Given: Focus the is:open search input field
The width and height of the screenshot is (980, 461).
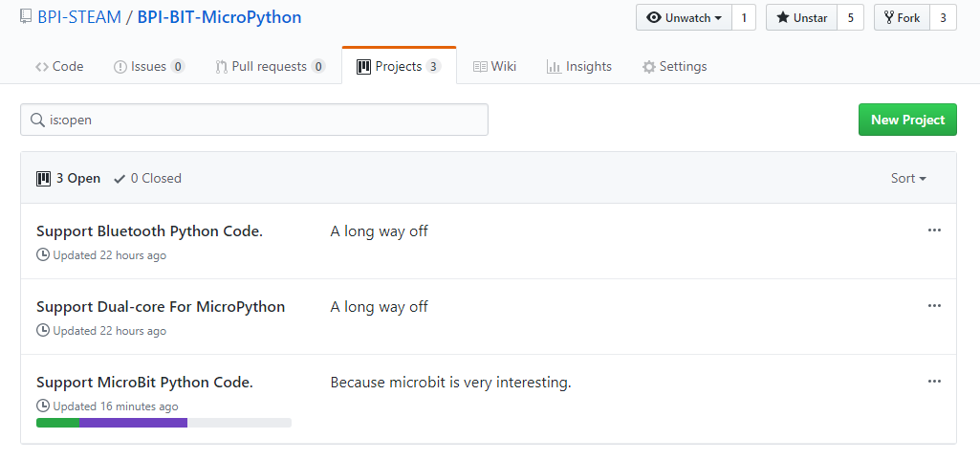Looking at the screenshot, I should pyautogui.click(x=263, y=121).
